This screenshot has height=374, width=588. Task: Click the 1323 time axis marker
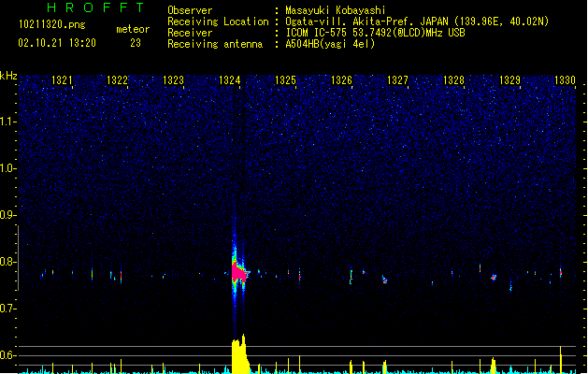173,80
